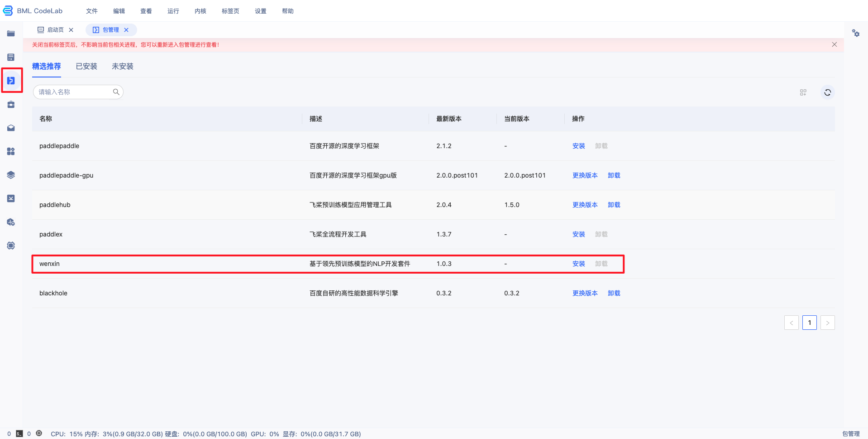Click the paddlehub package name

tap(55, 205)
